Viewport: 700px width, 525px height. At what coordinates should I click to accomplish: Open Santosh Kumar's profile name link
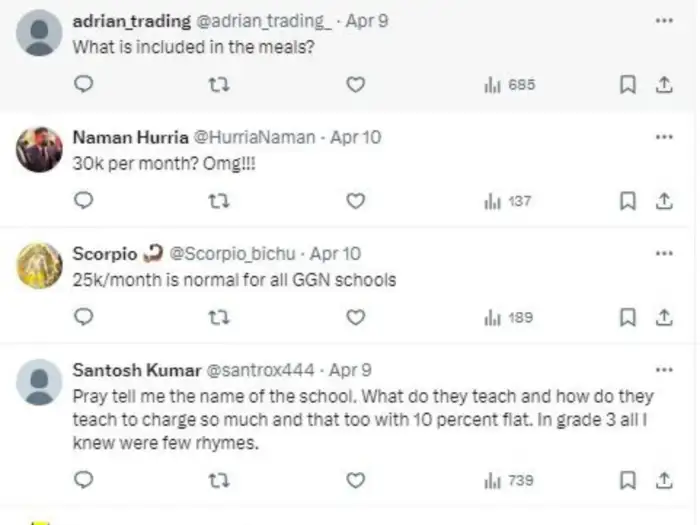click(136, 369)
